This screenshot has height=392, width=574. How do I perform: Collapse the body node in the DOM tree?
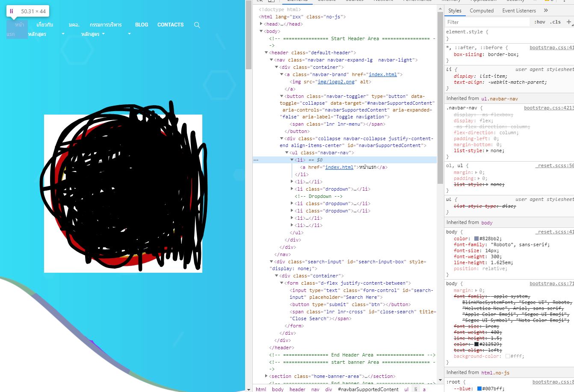(261, 31)
